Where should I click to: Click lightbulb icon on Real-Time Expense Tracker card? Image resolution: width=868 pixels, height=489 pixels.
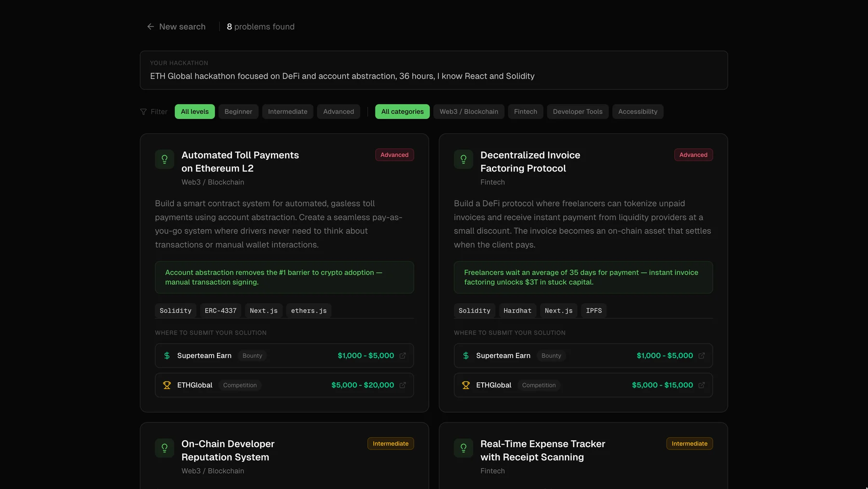point(463,448)
